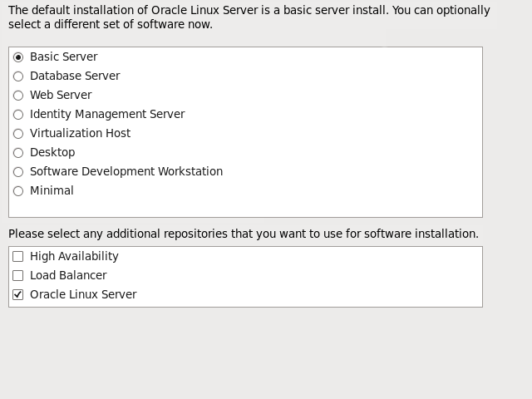Click the 'Basic Server' label text
The width and height of the screenshot is (532, 399).
(x=64, y=57)
